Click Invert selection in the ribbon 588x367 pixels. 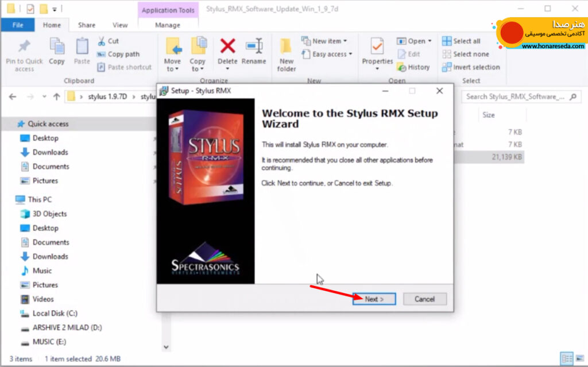point(471,68)
